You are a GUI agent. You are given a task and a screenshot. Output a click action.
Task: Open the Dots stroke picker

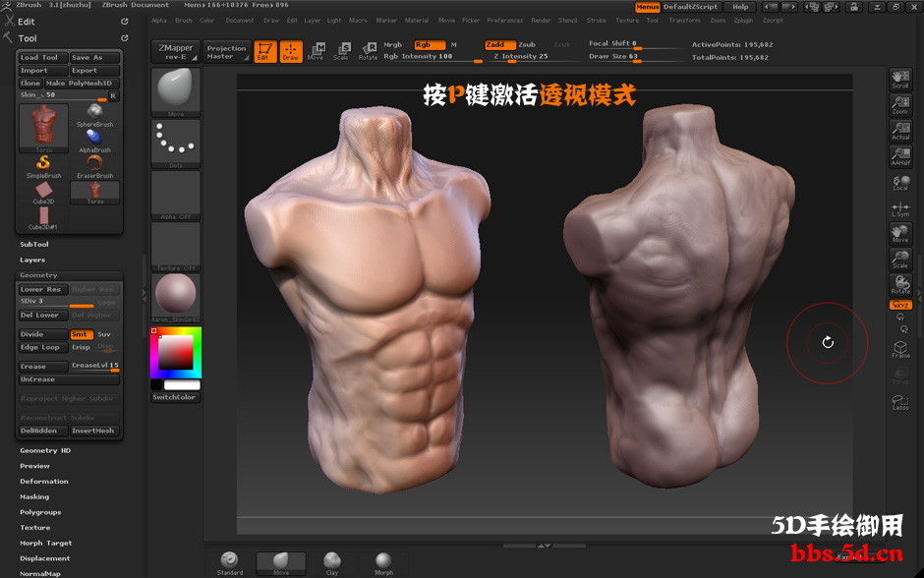[176, 144]
